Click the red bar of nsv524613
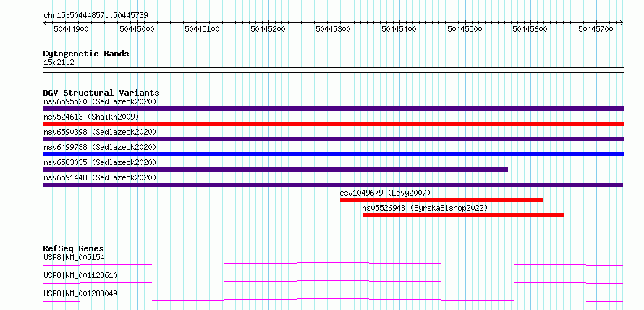Image resolution: width=644 pixels, height=310 pixels. [333, 124]
